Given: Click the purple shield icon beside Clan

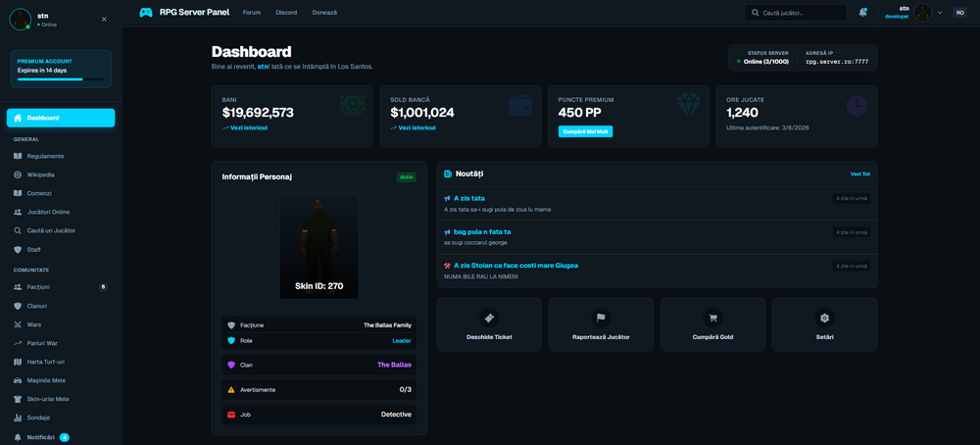Looking at the screenshot, I should click(231, 365).
